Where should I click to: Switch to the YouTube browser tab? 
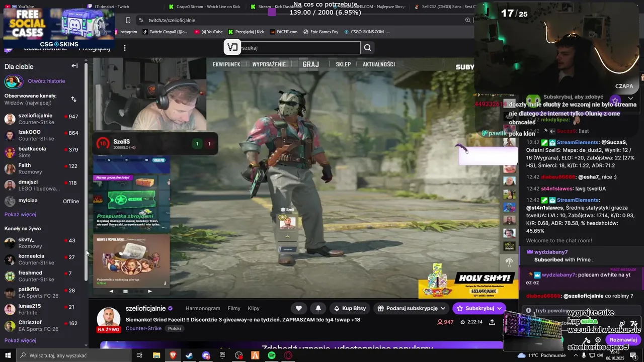(26, 7)
